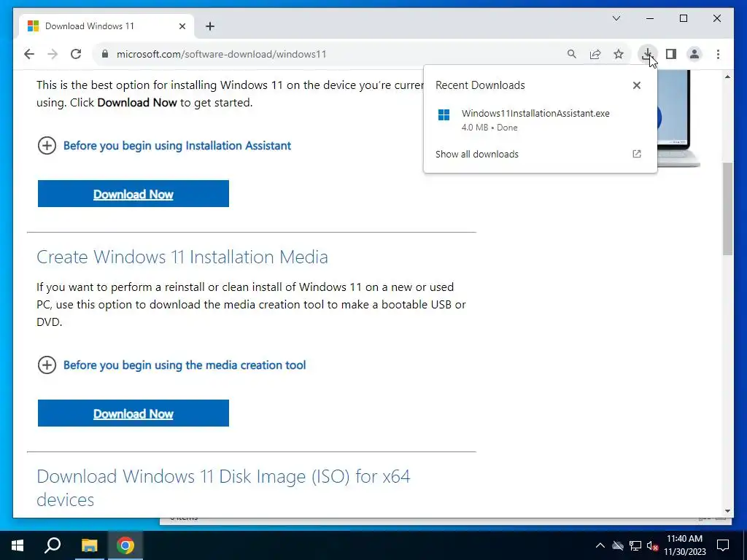The image size is (747, 560).
Task: Open File Explorer from the taskbar
Action: tap(89, 545)
